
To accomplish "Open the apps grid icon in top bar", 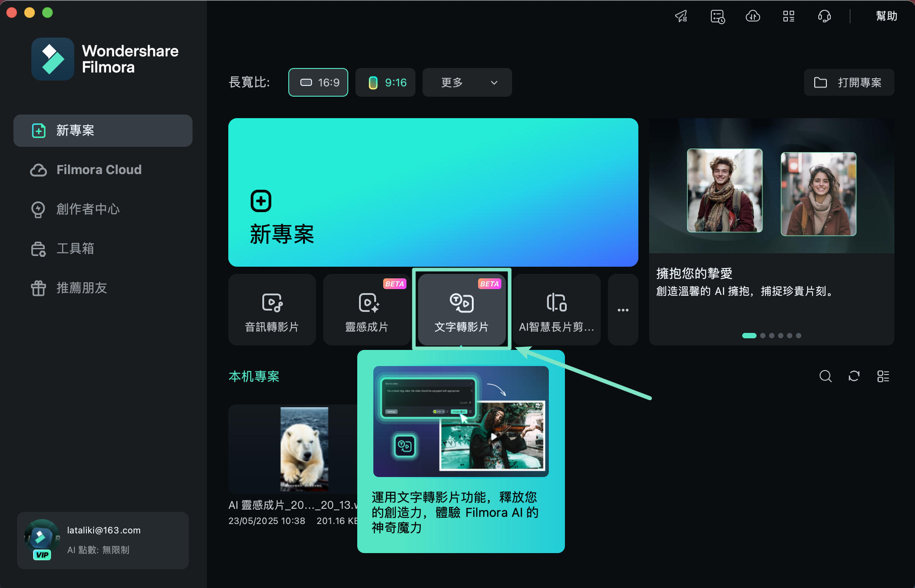I will coord(789,17).
